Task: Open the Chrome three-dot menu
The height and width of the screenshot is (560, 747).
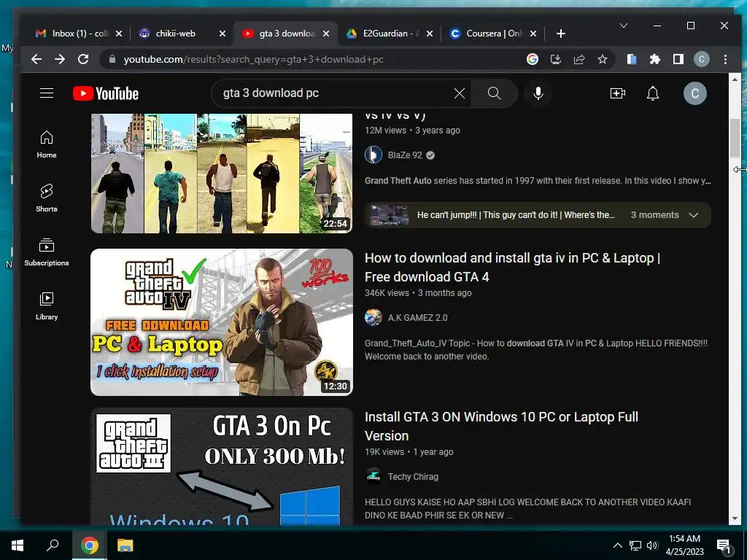Action: (x=725, y=60)
